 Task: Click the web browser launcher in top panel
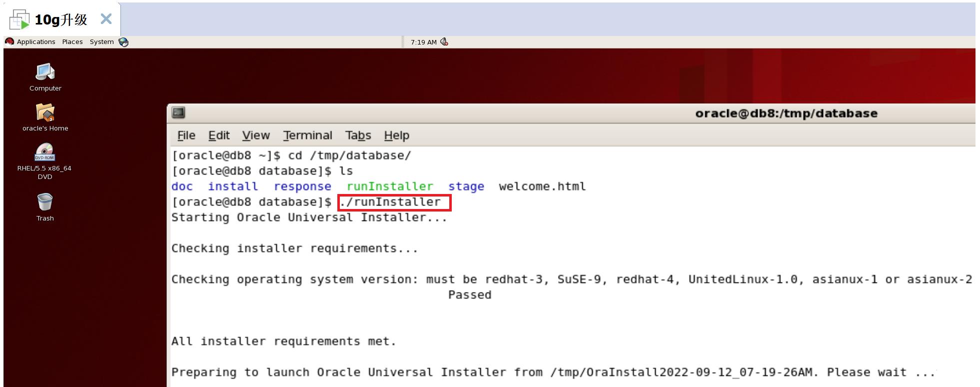tap(123, 42)
